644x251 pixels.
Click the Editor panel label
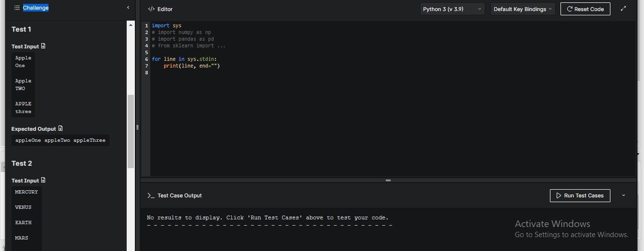(165, 9)
